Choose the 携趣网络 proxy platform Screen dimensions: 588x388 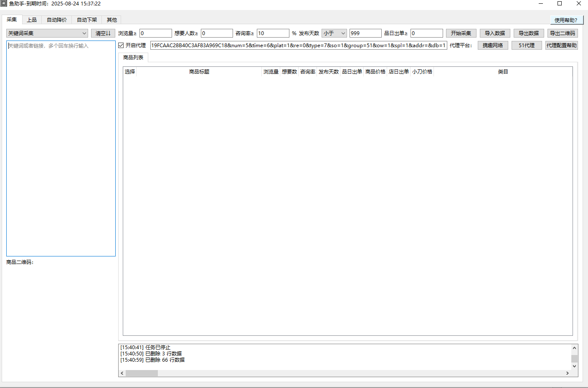(x=493, y=46)
